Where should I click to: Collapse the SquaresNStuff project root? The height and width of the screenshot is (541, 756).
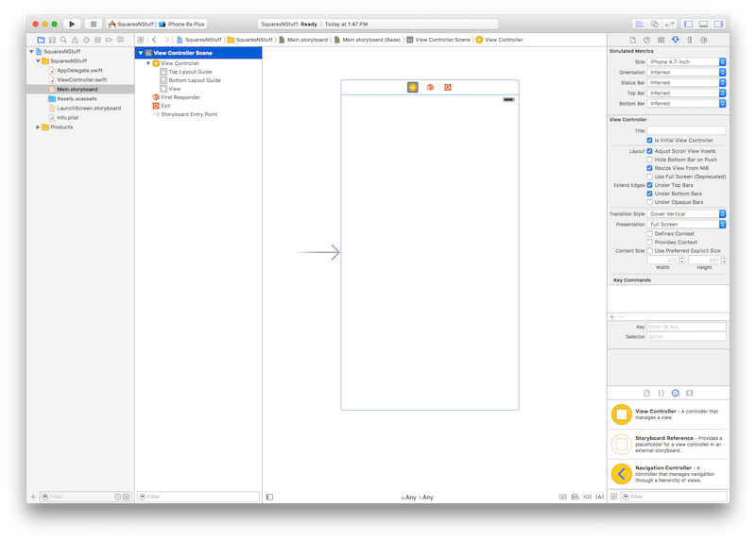pyautogui.click(x=31, y=52)
